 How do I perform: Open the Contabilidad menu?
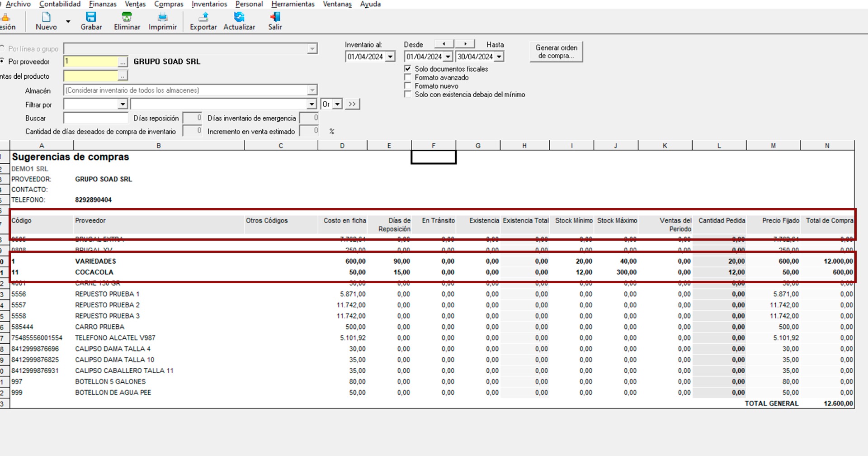tap(60, 4)
